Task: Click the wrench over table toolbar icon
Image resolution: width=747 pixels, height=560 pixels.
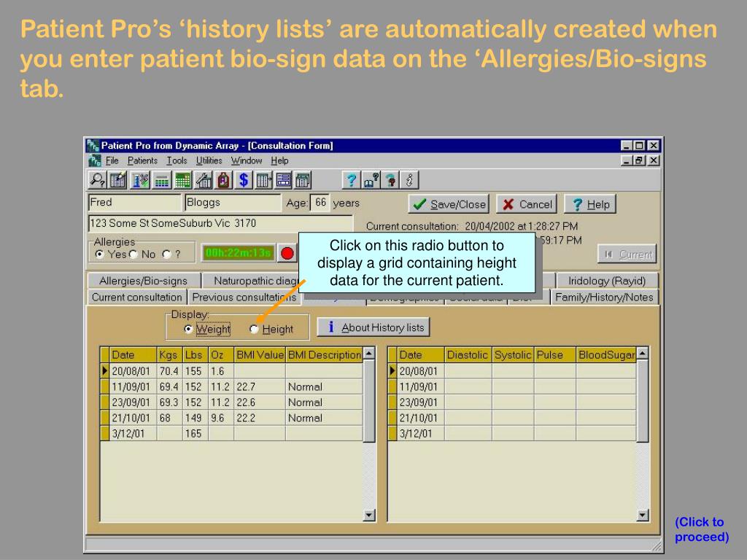Action: click(x=204, y=180)
